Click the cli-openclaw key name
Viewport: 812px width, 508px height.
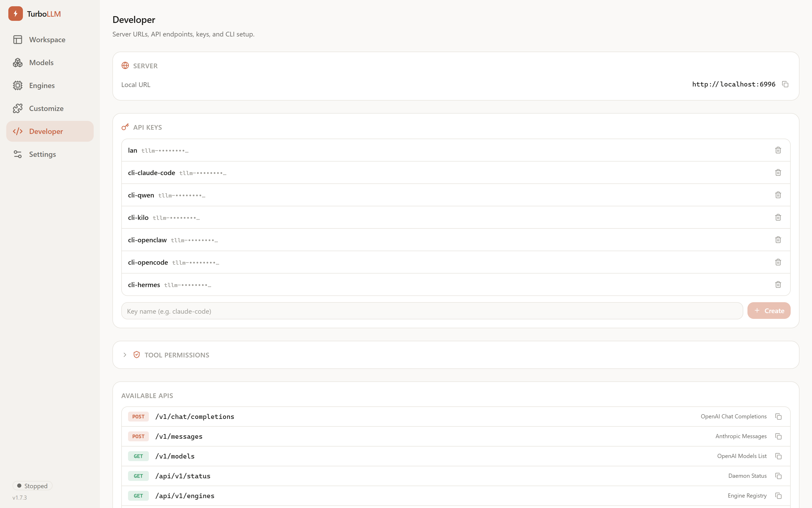(x=147, y=240)
